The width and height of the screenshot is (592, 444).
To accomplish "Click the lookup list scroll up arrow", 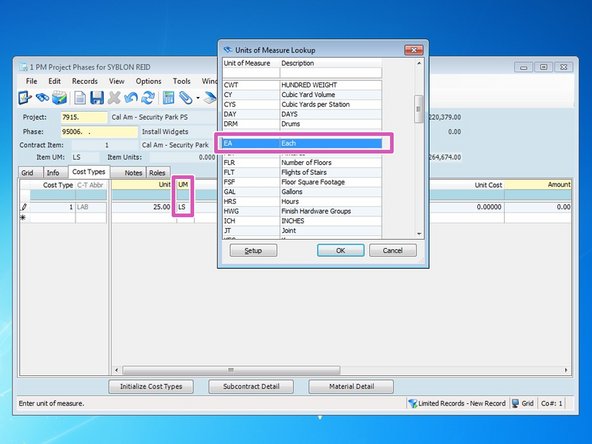I will [x=419, y=63].
